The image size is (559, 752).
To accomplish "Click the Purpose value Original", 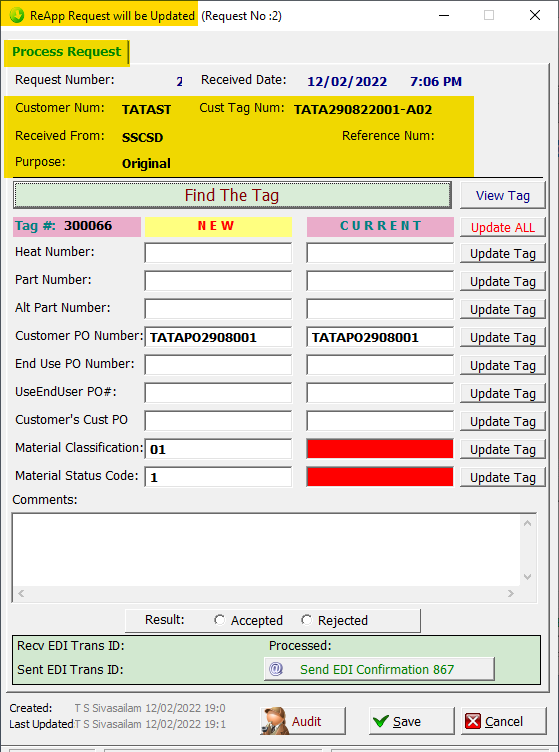I will tap(146, 164).
